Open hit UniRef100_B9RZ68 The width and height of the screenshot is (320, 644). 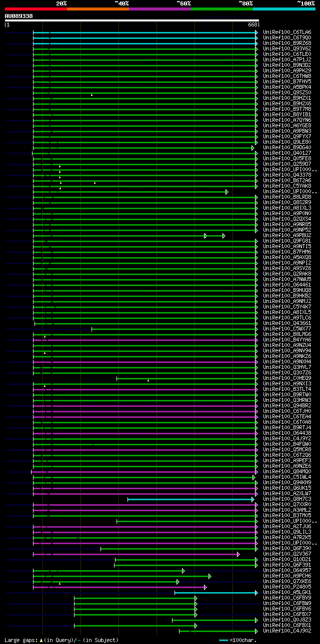pos(287,43)
